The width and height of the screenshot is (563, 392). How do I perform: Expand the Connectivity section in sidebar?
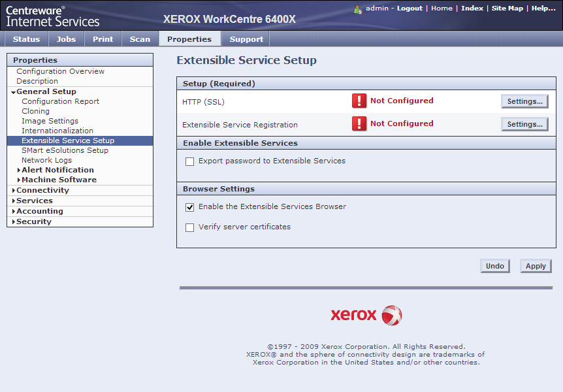14,191
